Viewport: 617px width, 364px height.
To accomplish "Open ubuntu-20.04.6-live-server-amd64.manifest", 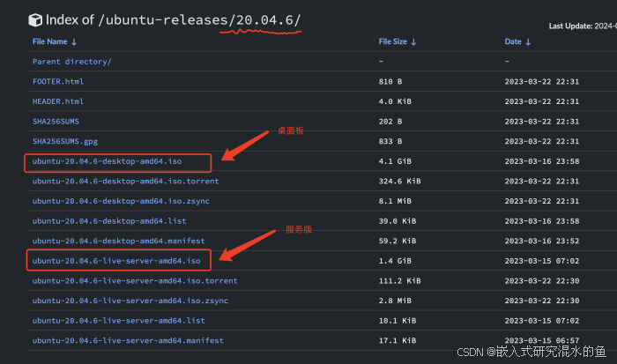I will pos(128,340).
